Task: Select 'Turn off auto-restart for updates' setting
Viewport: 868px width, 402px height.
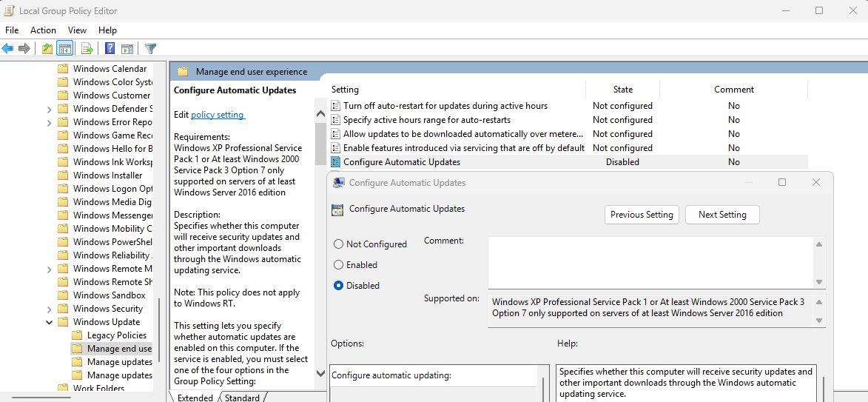Action: (445, 105)
